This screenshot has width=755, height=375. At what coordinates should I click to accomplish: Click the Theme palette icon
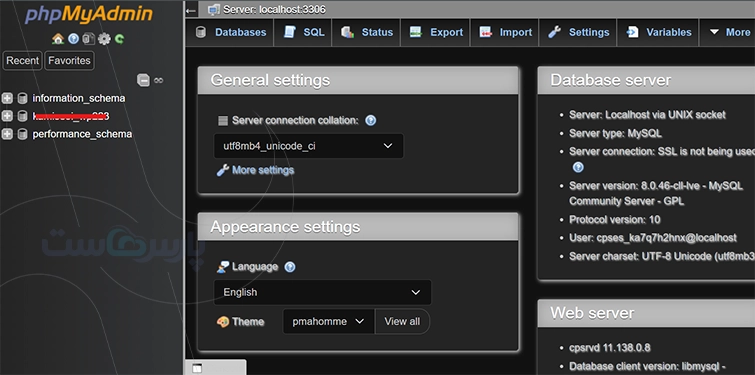(x=222, y=322)
